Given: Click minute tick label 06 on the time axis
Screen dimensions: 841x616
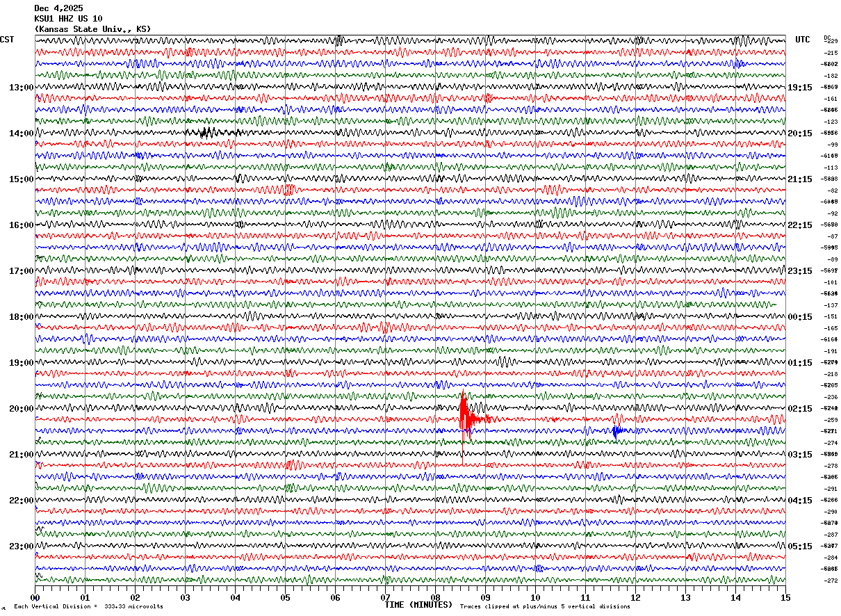Looking at the screenshot, I should tap(335, 597).
